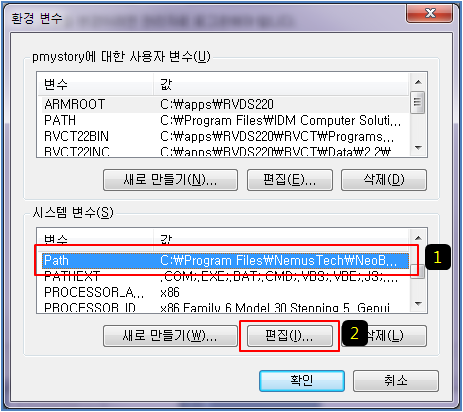Close the 환경 변수 dialog window
463x412 pixels.
pos(430,13)
